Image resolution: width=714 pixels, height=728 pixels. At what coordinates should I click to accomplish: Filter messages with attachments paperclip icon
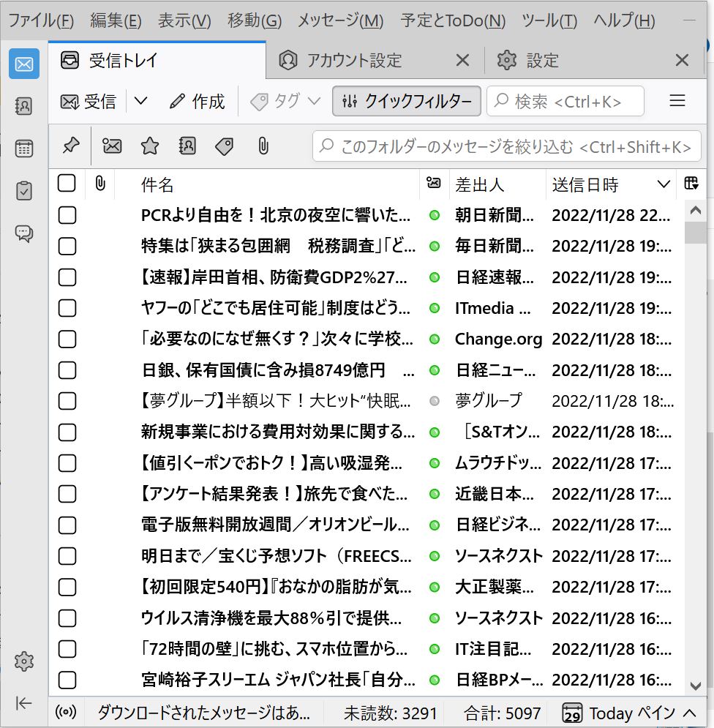click(263, 146)
